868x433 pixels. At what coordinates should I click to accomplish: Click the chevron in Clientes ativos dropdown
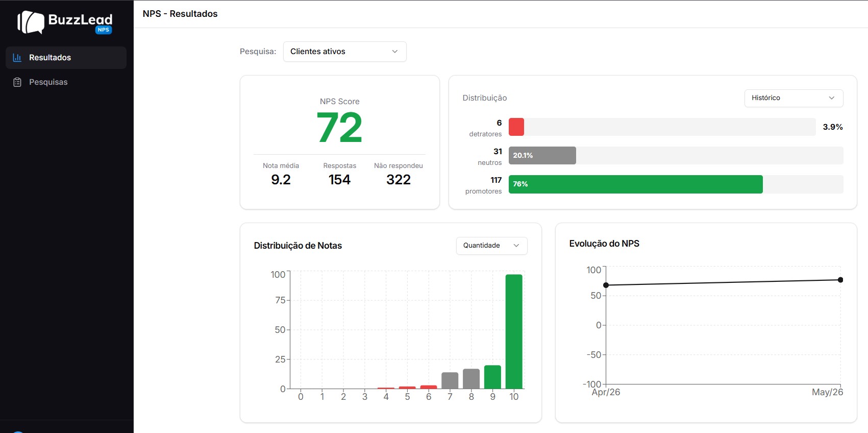click(394, 52)
